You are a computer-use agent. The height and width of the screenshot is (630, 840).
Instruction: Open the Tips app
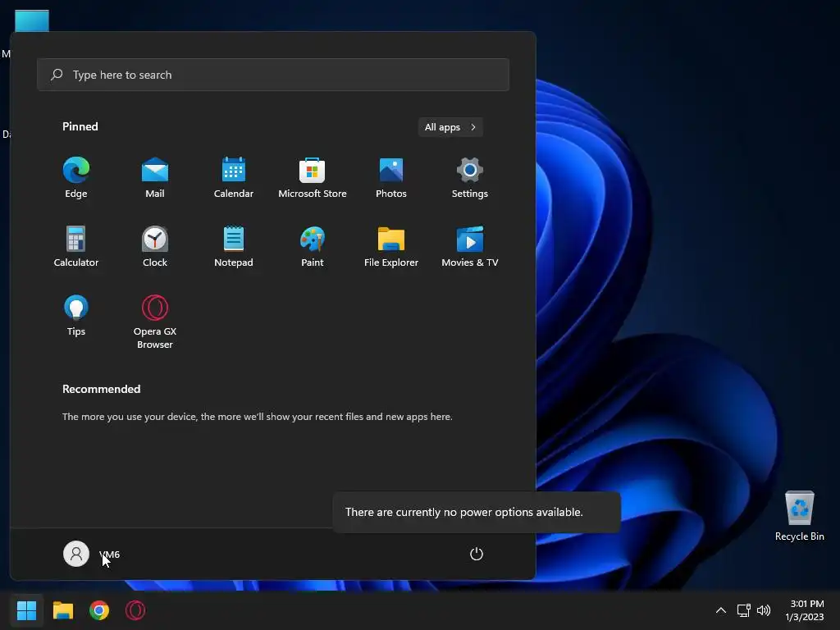76,316
